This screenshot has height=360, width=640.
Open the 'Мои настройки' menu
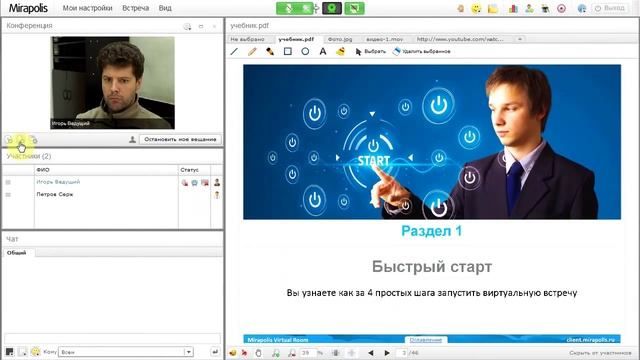click(x=87, y=8)
